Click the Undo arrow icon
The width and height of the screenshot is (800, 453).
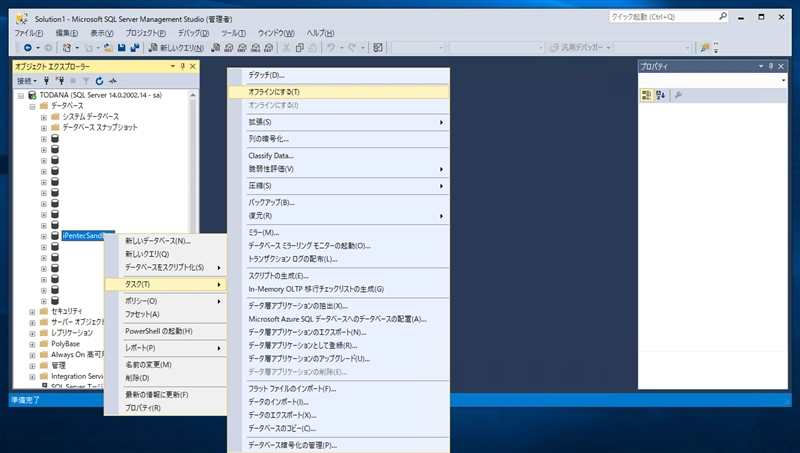331,47
